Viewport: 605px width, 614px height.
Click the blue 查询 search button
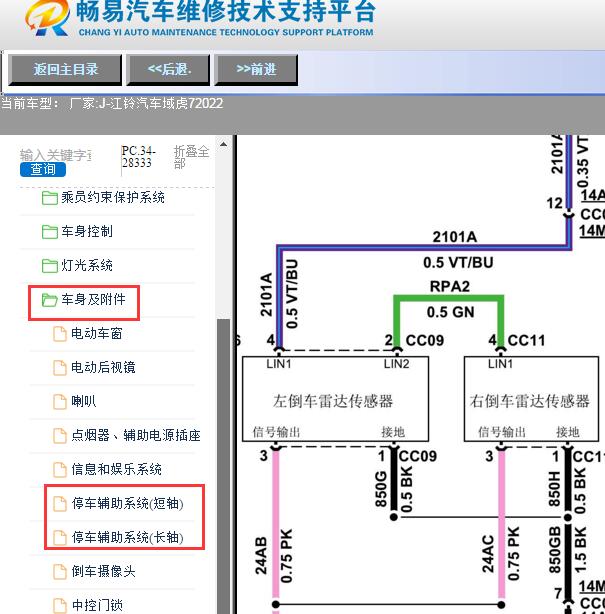[x=43, y=170]
